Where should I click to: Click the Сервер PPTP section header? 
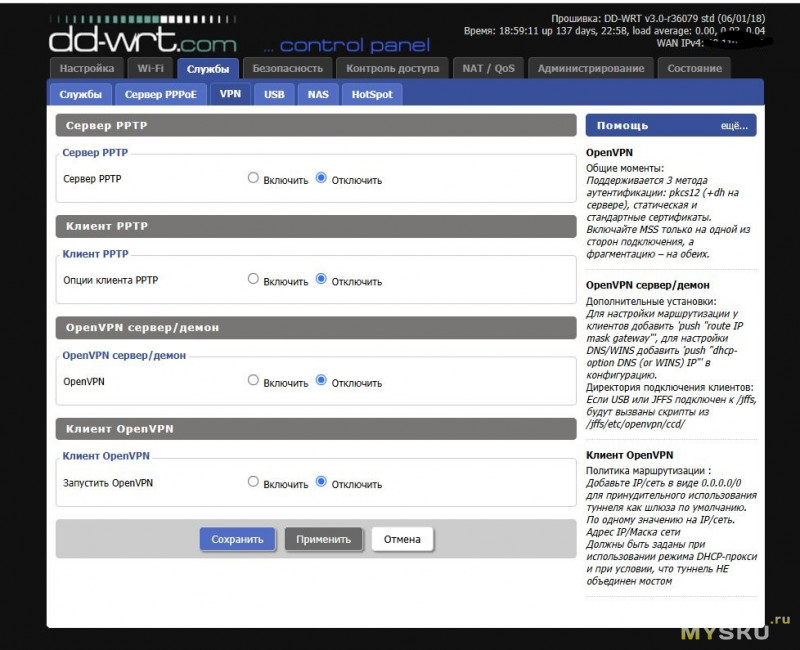coord(316,126)
